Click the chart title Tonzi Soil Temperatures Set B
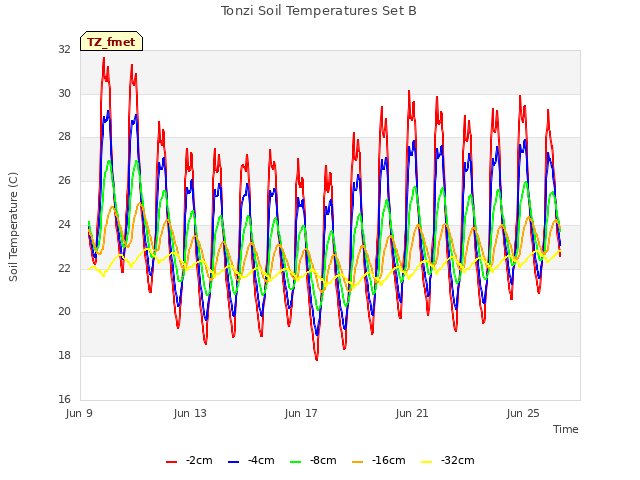Screen dimensions: 640x480 pyautogui.click(x=318, y=11)
